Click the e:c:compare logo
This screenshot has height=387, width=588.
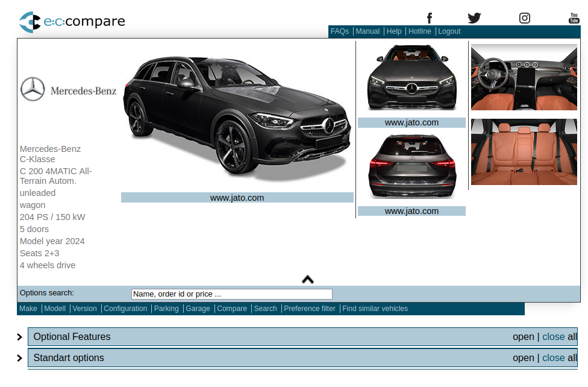[x=72, y=22]
